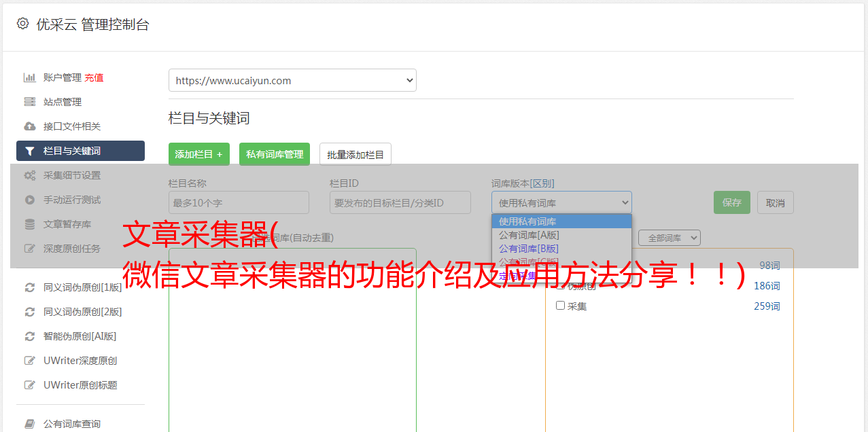Click the refresh icon for 智能伪原创[AI版]
The height and width of the screenshot is (432, 868).
click(x=30, y=336)
